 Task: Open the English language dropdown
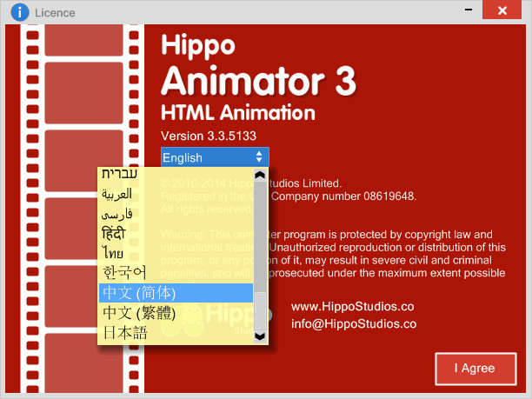[215, 157]
